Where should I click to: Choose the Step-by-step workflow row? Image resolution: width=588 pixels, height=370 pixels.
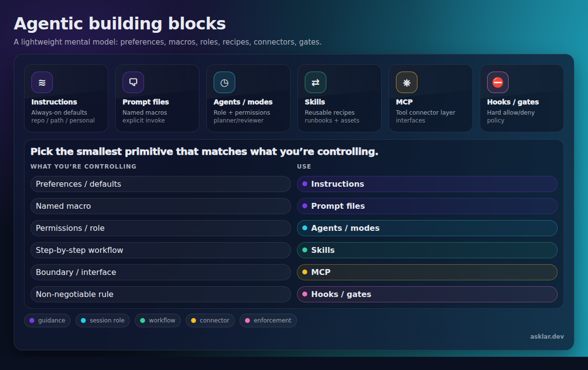(x=161, y=250)
